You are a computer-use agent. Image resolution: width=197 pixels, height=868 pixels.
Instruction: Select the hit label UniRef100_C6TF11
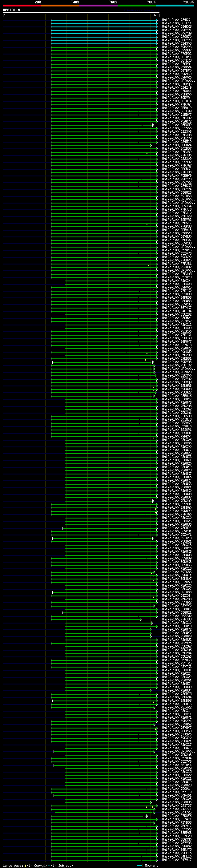tap(177, 23)
